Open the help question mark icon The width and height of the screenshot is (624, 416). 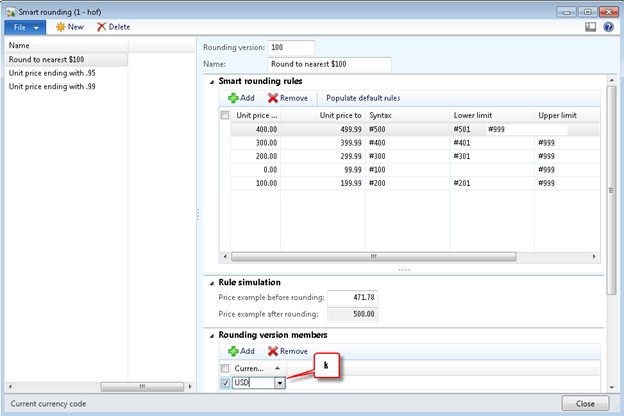pyautogui.click(x=609, y=27)
